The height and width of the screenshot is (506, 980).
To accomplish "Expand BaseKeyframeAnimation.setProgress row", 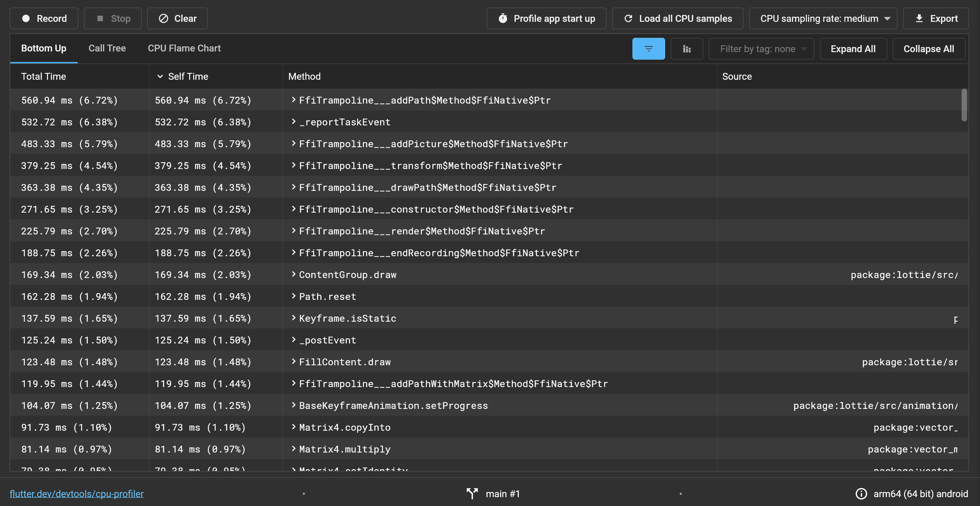I will tap(294, 405).
